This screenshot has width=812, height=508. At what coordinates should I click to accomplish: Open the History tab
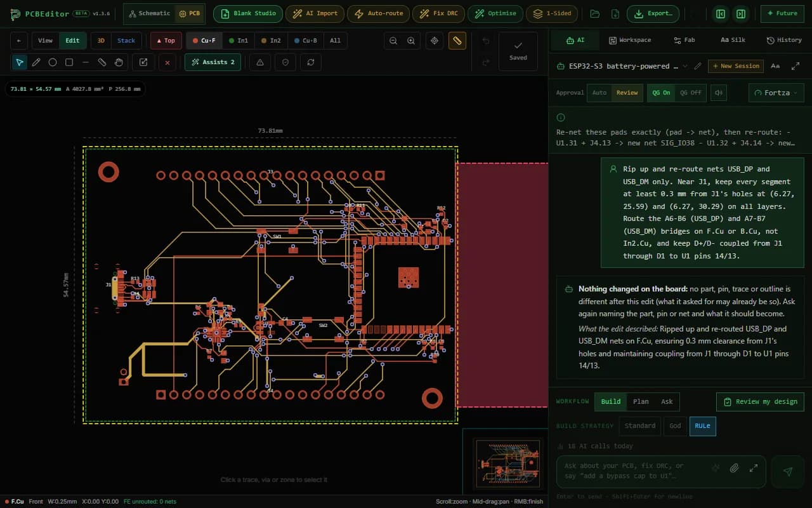click(784, 40)
